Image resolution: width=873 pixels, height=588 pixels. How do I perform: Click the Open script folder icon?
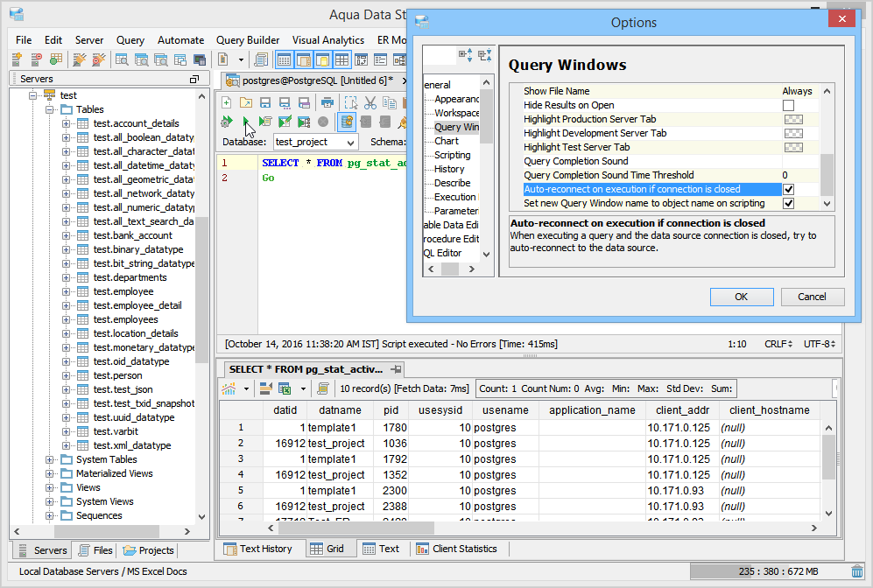point(245,102)
